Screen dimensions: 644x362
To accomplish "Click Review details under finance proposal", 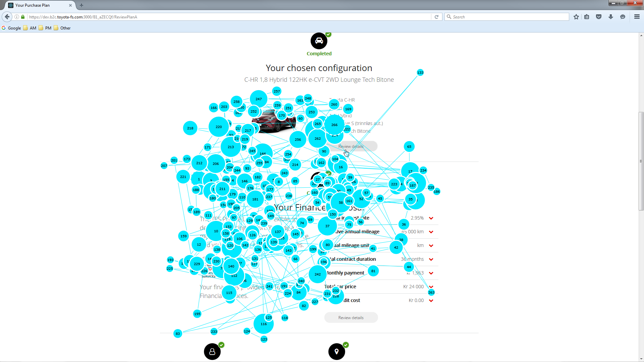I will coord(351,318).
